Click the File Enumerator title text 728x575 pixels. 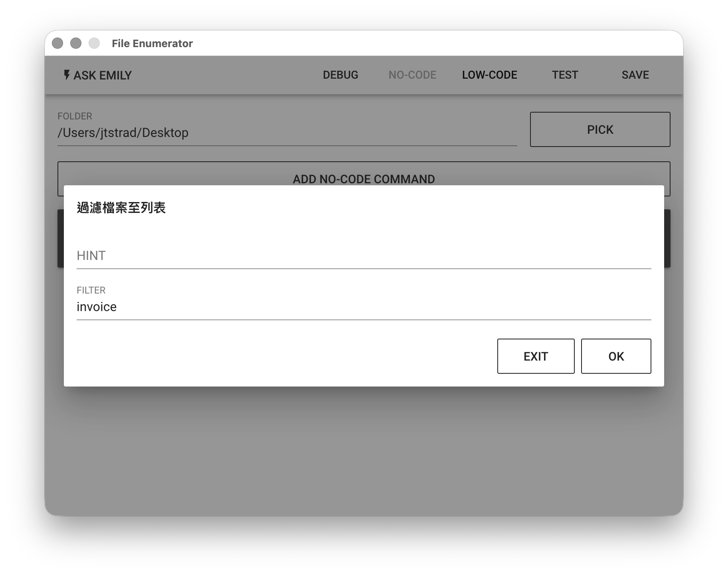coord(152,44)
